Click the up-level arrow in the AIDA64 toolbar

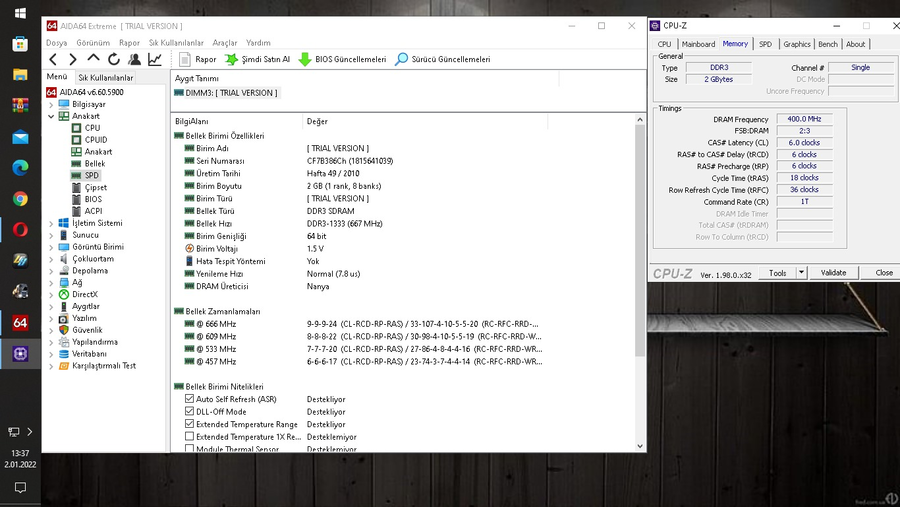(x=93, y=59)
